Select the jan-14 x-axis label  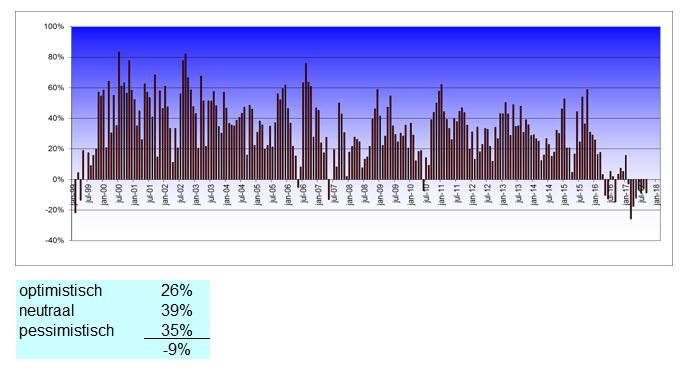coord(534,195)
